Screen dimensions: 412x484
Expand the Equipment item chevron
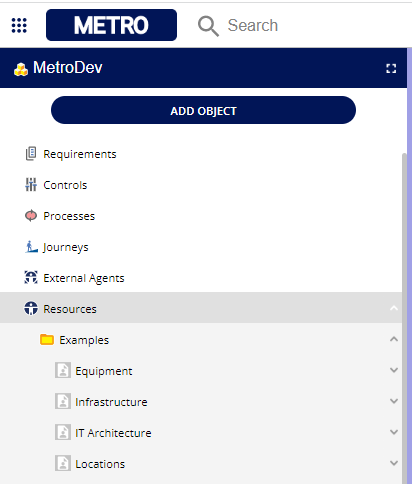click(x=394, y=370)
